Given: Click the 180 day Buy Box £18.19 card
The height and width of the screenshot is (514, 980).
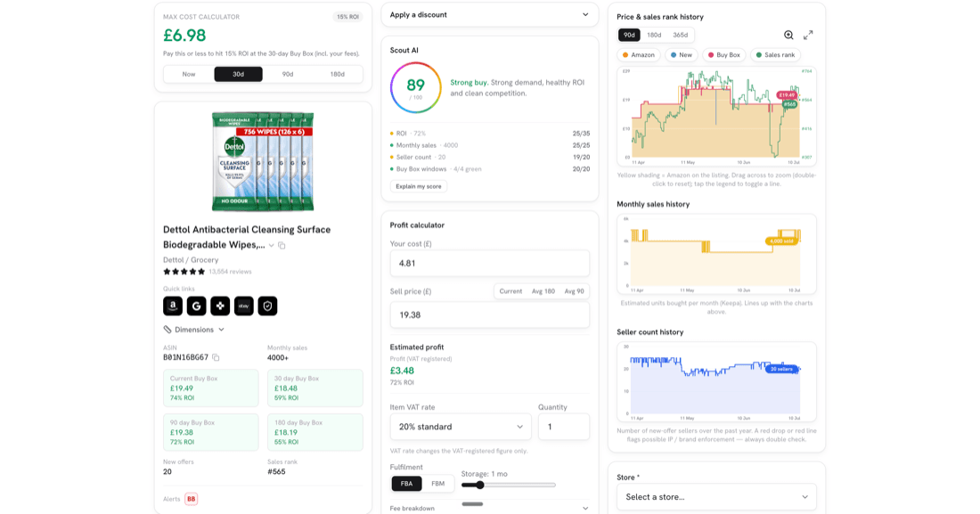Looking at the screenshot, I should [x=315, y=432].
